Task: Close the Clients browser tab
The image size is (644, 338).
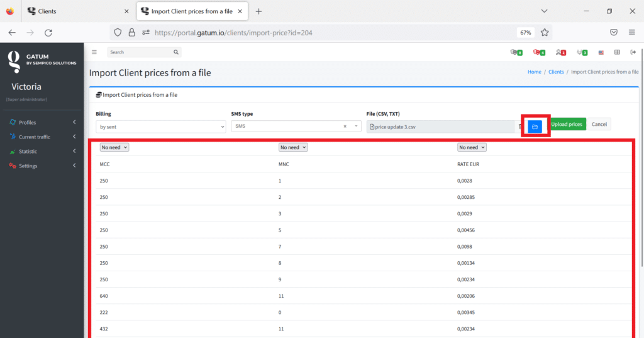Action: [126, 11]
